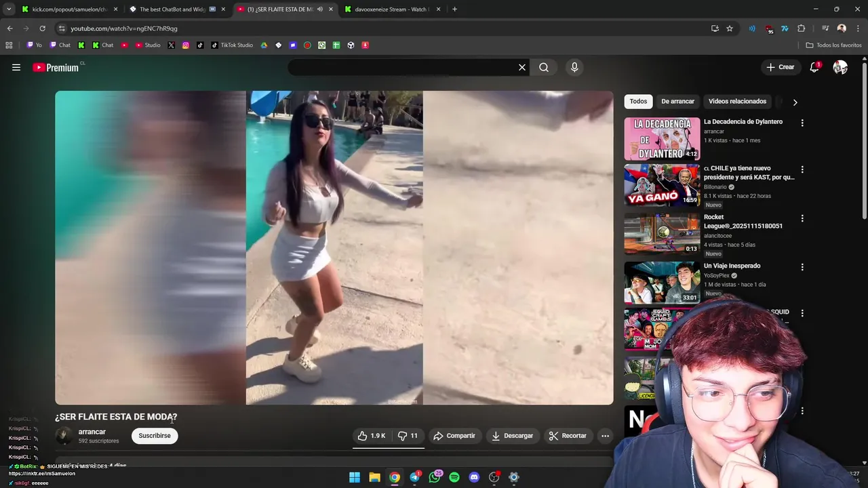
Task: Open Twitch Yo bookmark
Action: pos(35,45)
